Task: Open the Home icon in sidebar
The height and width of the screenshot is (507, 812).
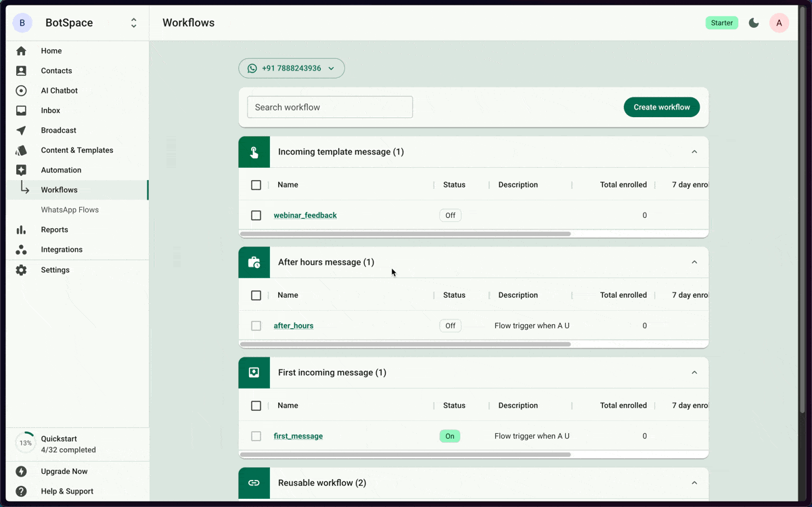Action: pyautogui.click(x=21, y=51)
